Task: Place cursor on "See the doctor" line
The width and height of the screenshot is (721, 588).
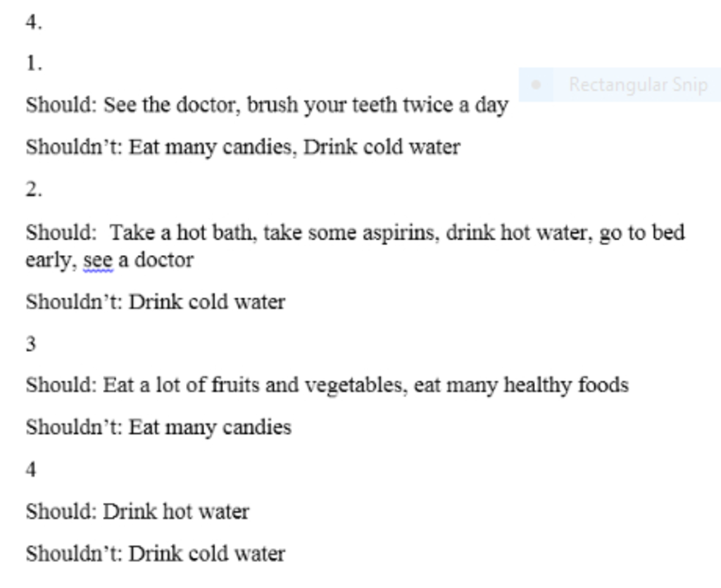Action: [267, 106]
